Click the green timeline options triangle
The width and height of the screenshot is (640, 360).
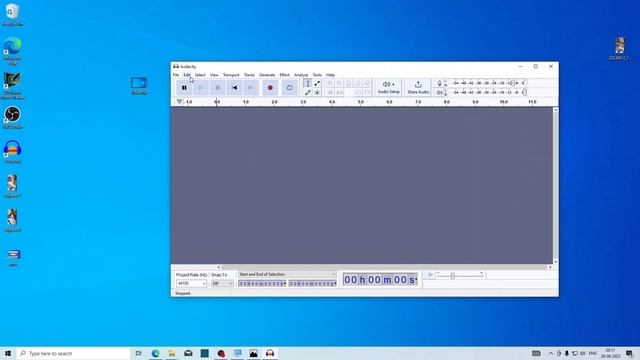[x=179, y=102]
